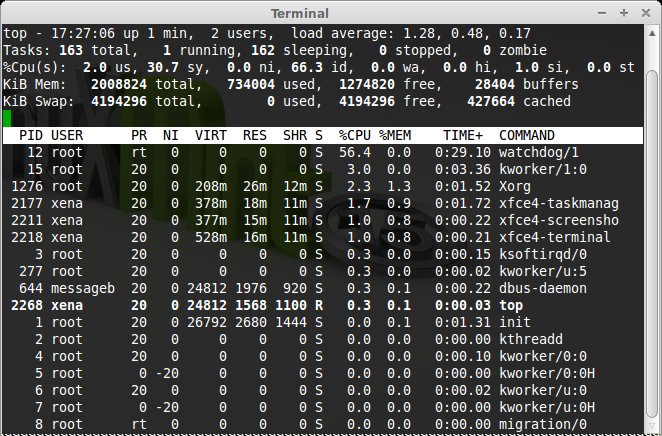Click the 2008824 total memory value
662x436 pixels.
coord(119,84)
